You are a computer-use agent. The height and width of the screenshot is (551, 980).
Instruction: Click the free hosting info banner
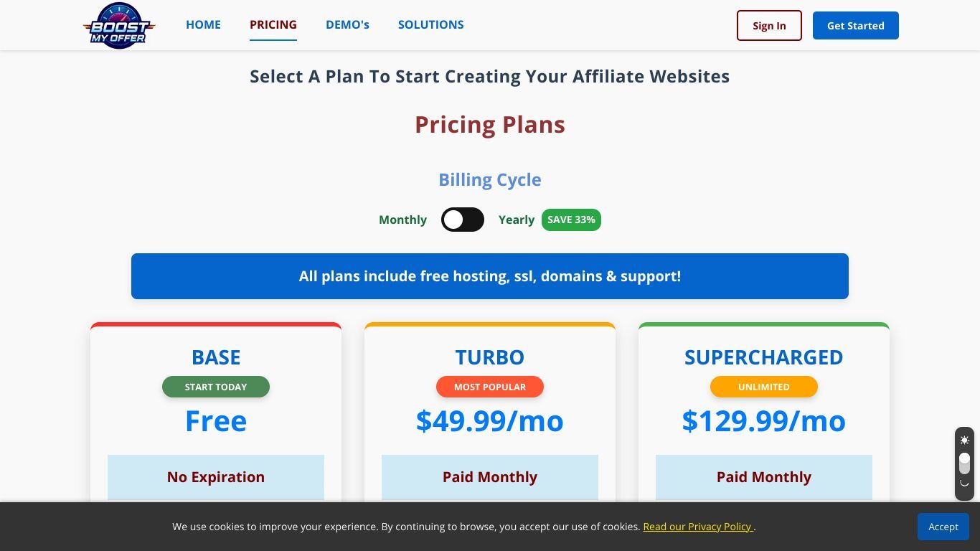[490, 276]
